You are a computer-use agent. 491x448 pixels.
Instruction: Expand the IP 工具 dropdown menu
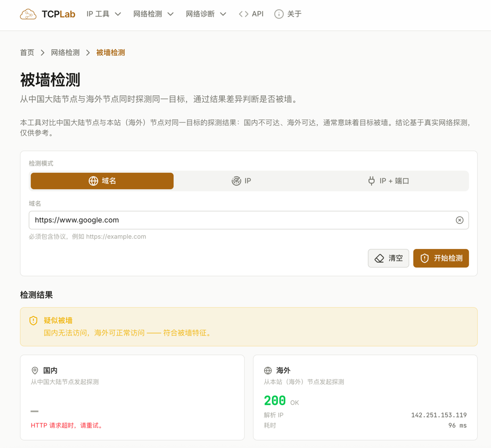tap(104, 14)
